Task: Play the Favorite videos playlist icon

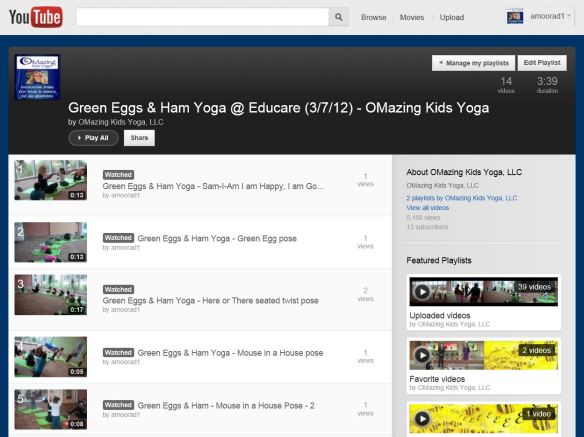Action: point(422,355)
